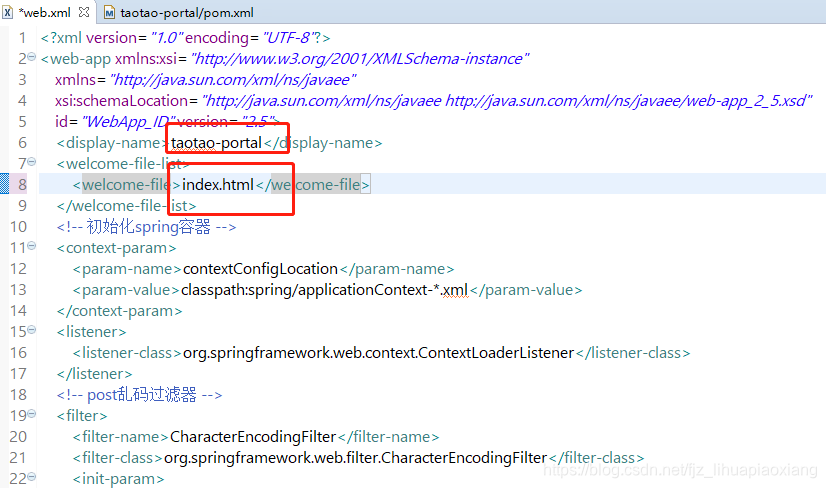The height and width of the screenshot is (488, 826).
Task: Click the change marker beside line 8
Action: click(4, 184)
